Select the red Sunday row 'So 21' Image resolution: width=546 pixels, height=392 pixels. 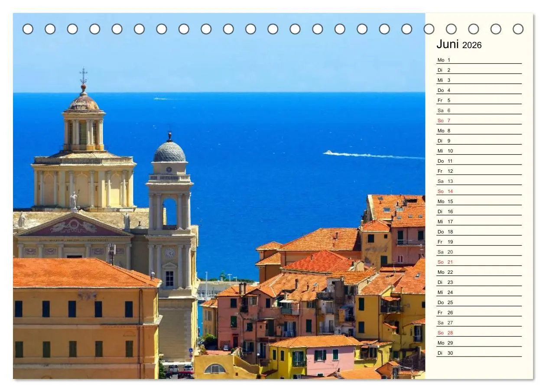point(479,262)
